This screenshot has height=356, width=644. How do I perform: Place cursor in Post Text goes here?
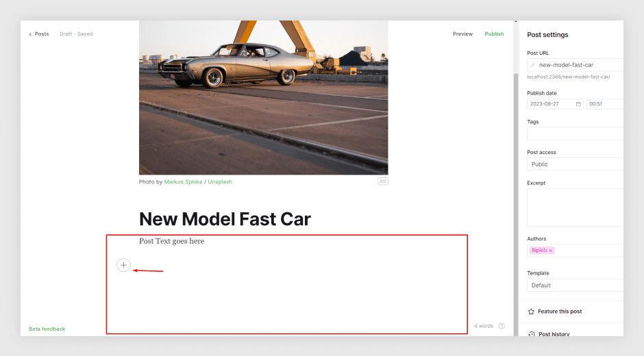tap(172, 241)
